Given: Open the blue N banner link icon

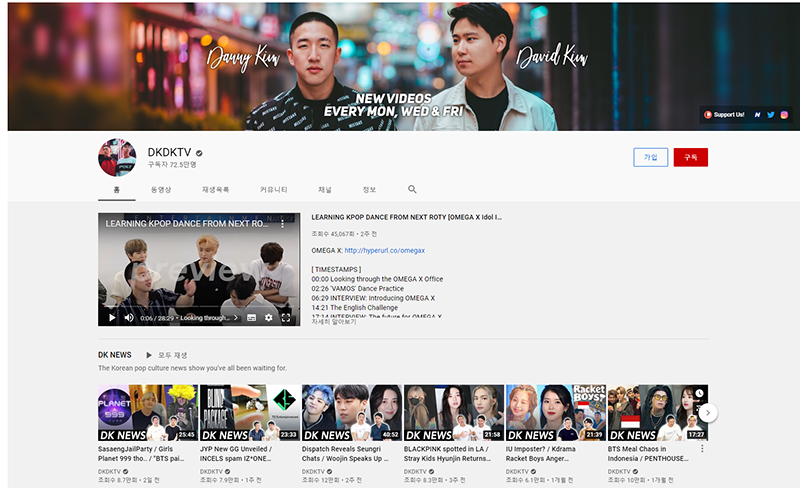Looking at the screenshot, I should tap(757, 115).
